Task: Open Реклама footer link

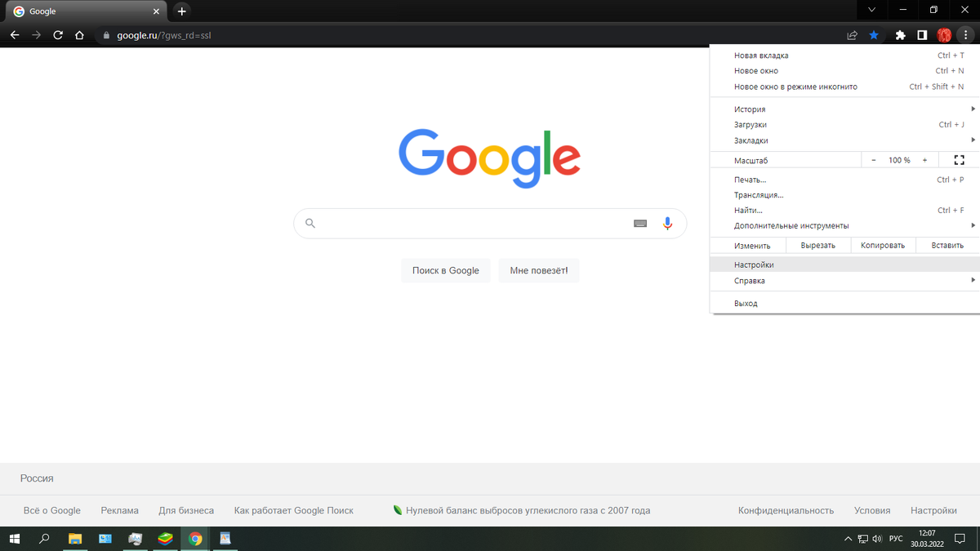Action: click(x=120, y=510)
